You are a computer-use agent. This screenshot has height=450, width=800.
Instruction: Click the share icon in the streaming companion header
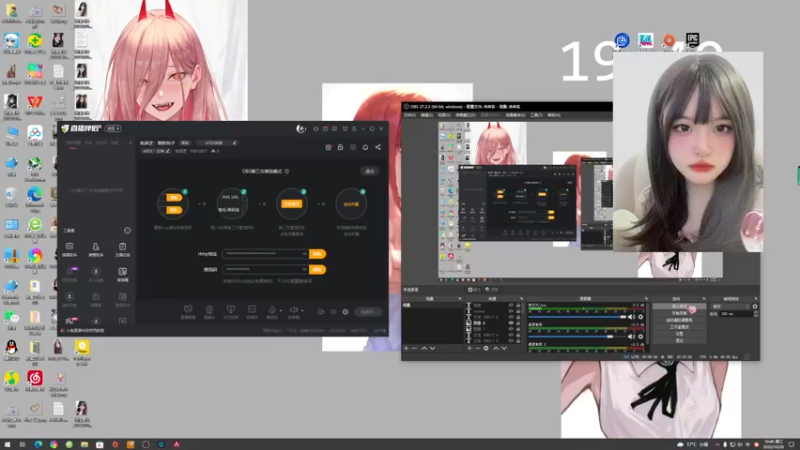click(x=378, y=147)
